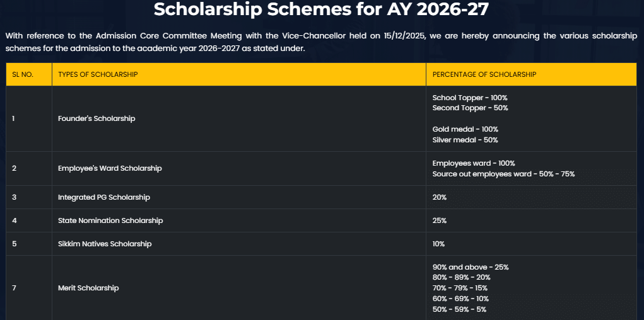Click the "TYPES OF SCHOLARSHIP" column header
Image resolution: width=644 pixels, height=320 pixels.
(x=98, y=74)
